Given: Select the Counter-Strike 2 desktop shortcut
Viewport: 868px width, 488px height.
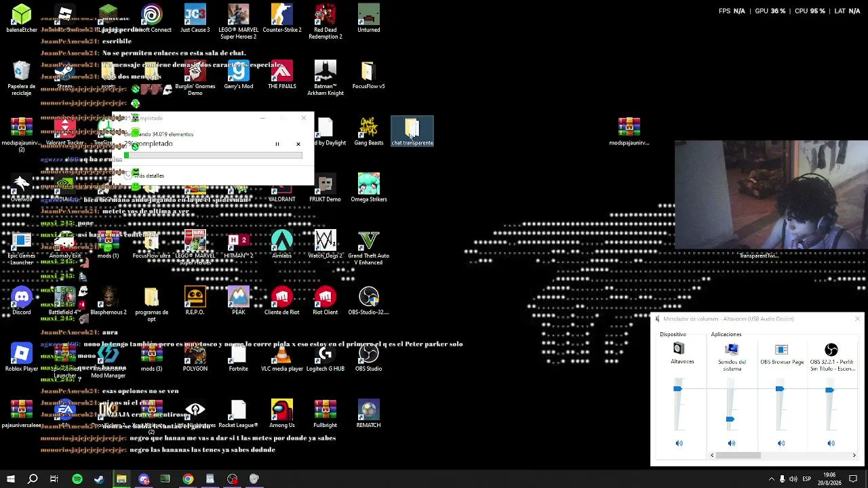Looking at the screenshot, I should (282, 19).
